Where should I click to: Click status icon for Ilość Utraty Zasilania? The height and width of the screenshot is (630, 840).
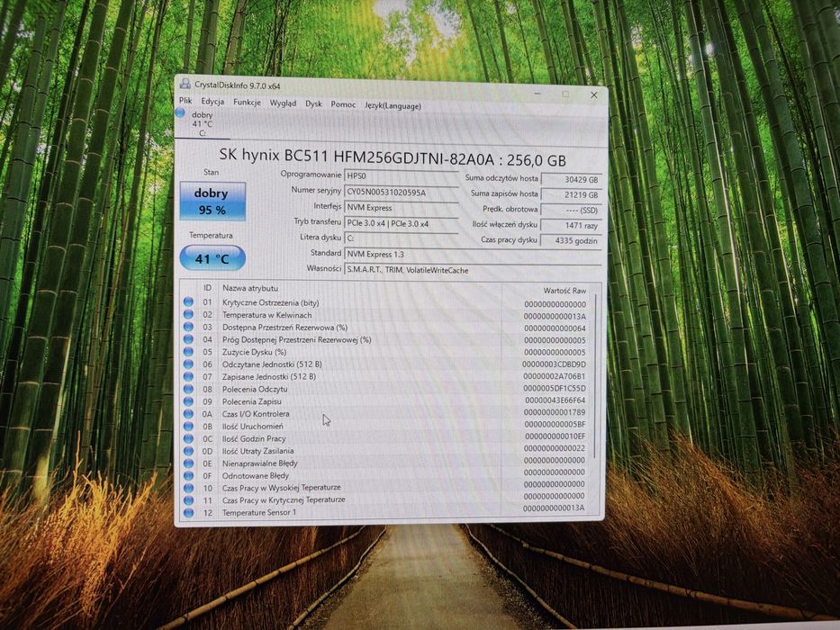(188, 451)
